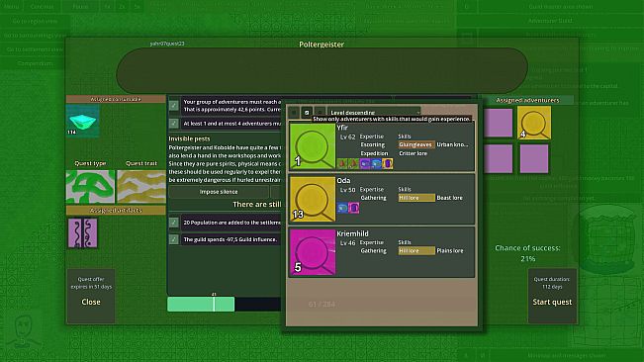Click the assigned consumable crystal icon
This screenshot has width=644, height=362.
point(82,121)
